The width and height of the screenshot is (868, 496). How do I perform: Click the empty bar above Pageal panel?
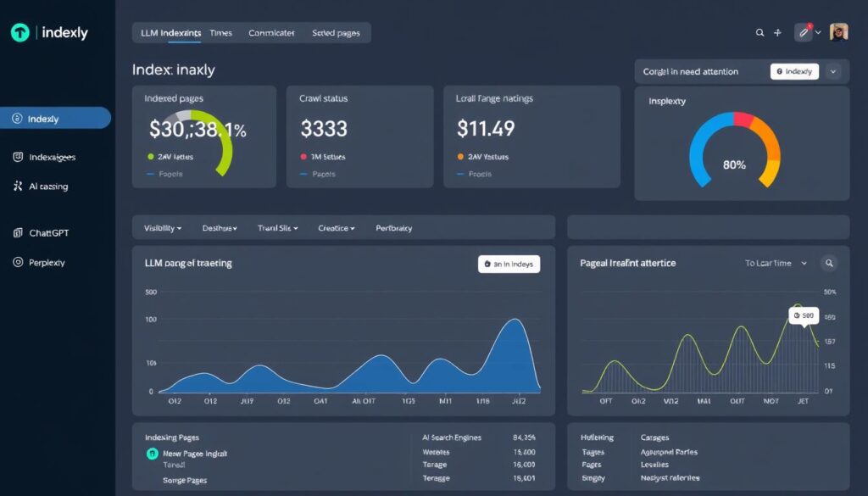pos(708,227)
